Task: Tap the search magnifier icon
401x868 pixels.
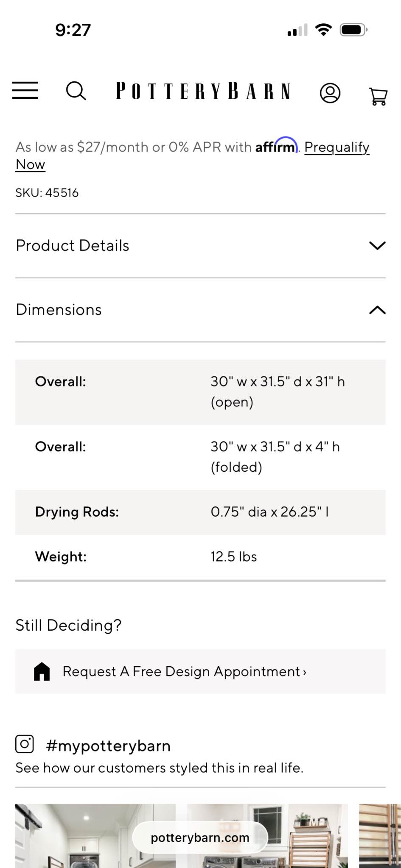Action: click(76, 91)
